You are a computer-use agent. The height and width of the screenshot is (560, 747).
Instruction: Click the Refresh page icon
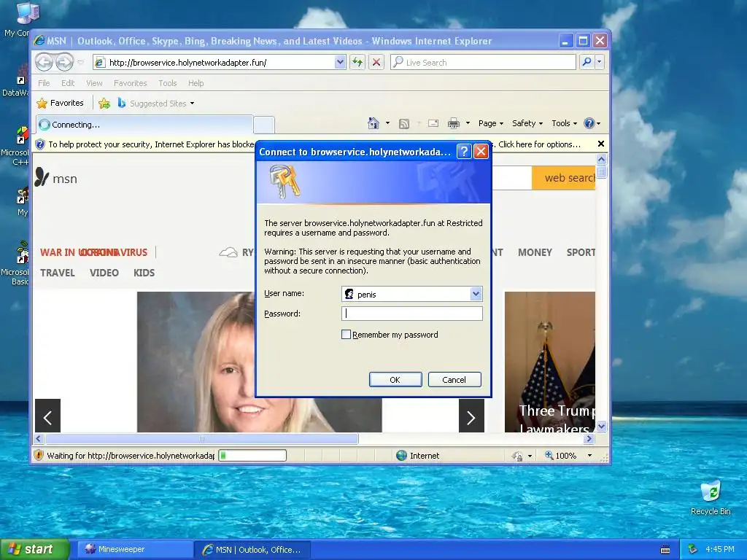357,62
